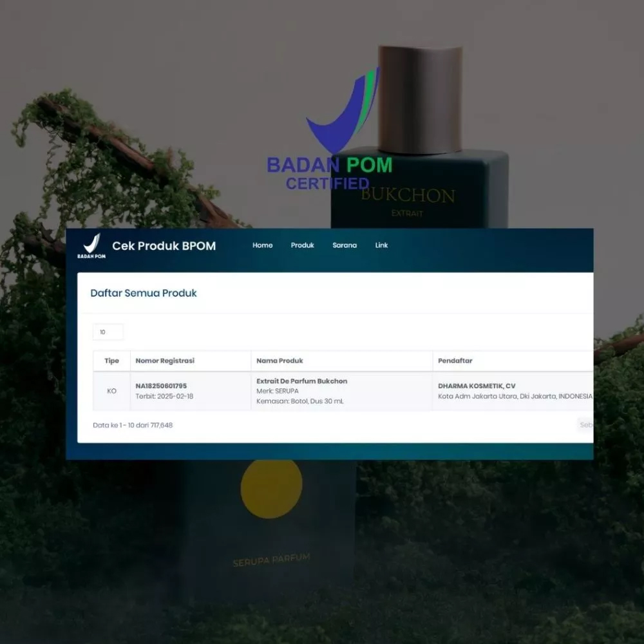Click the Kemasan: Botol, Dus 30 mL text
This screenshot has width=644, height=644.
(x=300, y=401)
